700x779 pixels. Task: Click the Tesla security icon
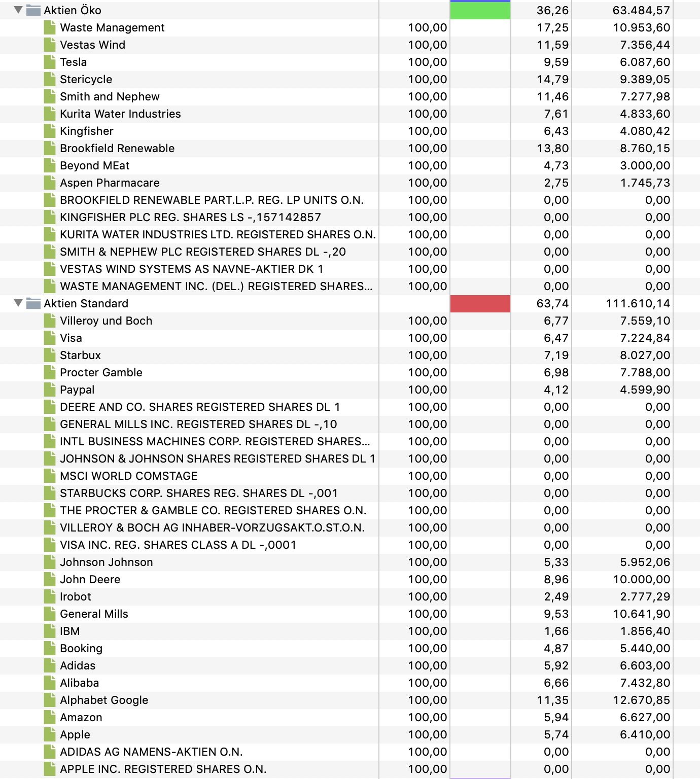[50, 62]
